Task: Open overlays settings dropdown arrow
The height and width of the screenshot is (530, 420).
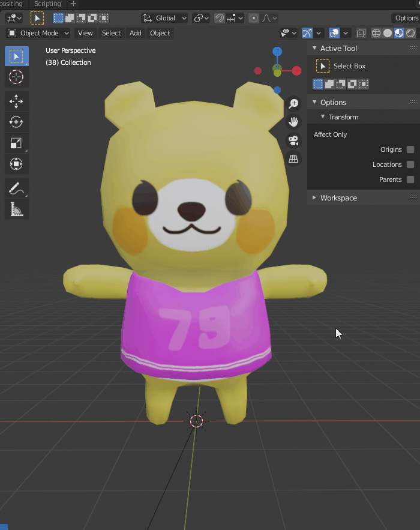Action: pos(346,33)
